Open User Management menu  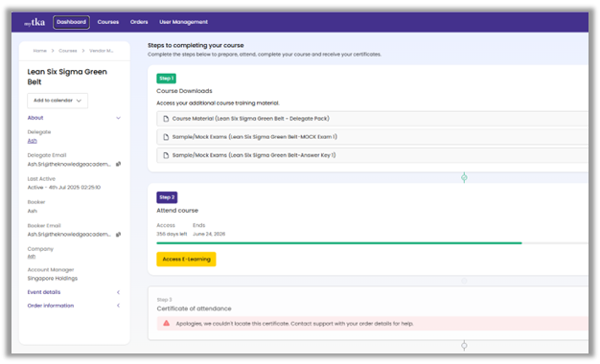pos(184,22)
